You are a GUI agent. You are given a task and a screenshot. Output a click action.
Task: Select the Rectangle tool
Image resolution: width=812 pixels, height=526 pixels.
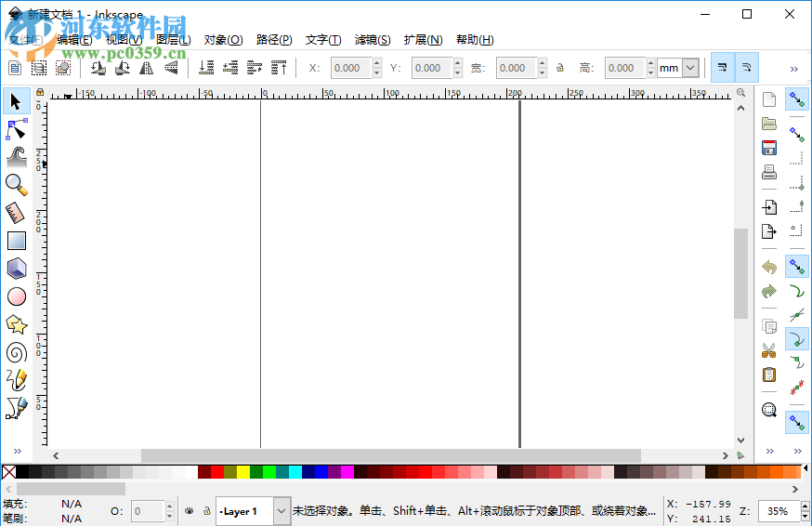(x=16, y=241)
